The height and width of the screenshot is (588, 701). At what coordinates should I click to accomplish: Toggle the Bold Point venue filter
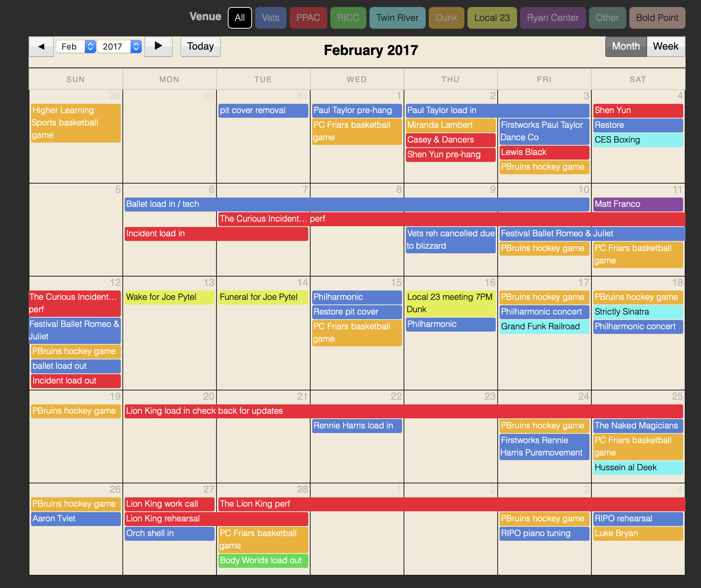[x=657, y=18]
